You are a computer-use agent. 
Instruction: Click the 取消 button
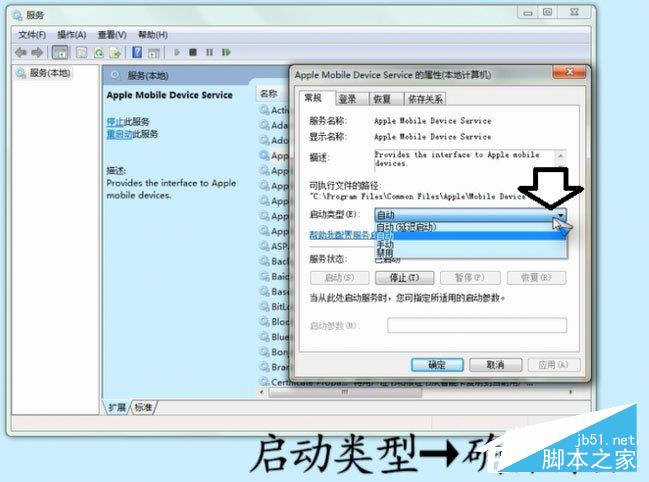click(x=495, y=365)
